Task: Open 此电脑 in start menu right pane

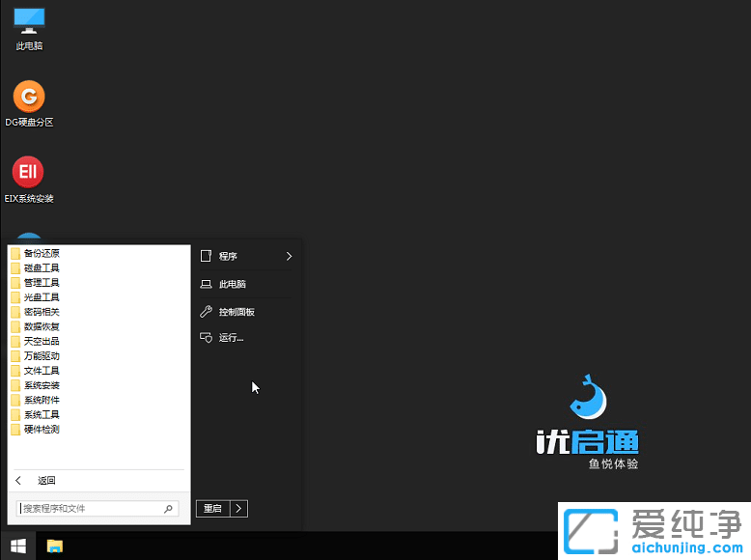Action: [x=232, y=285]
